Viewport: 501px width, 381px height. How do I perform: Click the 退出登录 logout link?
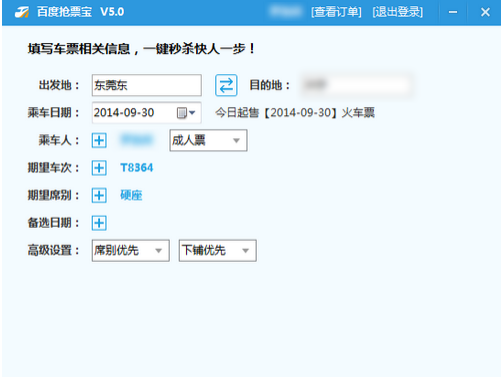398,12
